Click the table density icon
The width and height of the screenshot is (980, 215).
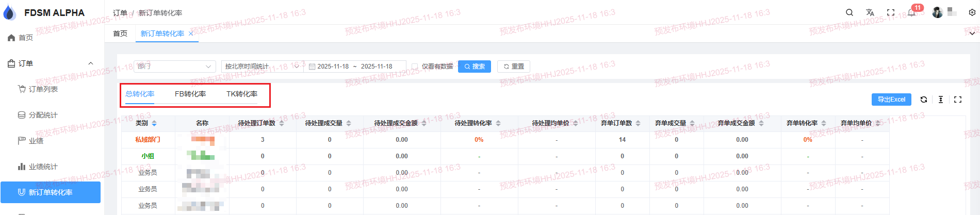coord(941,100)
